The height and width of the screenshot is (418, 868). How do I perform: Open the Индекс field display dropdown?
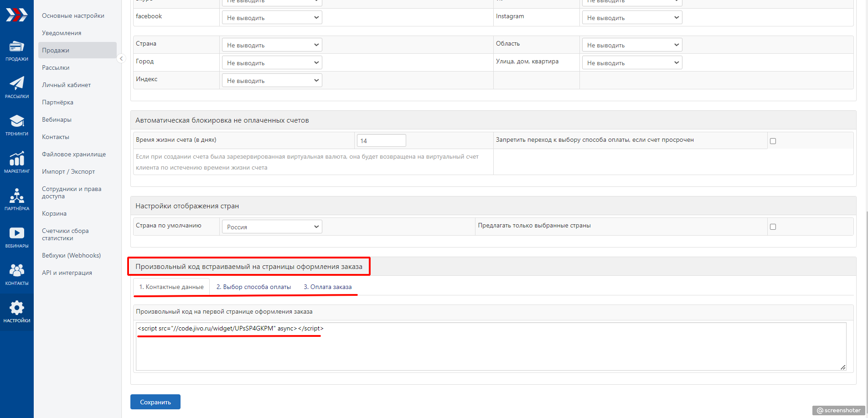click(x=272, y=81)
